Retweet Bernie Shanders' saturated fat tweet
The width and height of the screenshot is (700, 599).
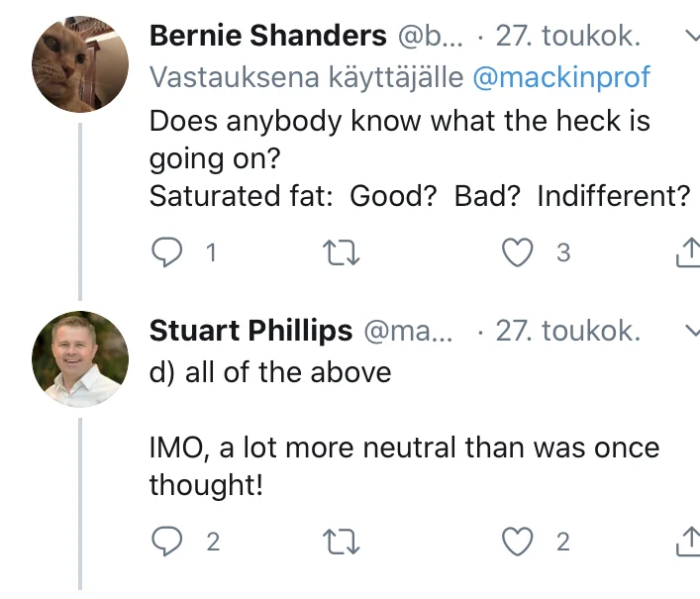(343, 253)
